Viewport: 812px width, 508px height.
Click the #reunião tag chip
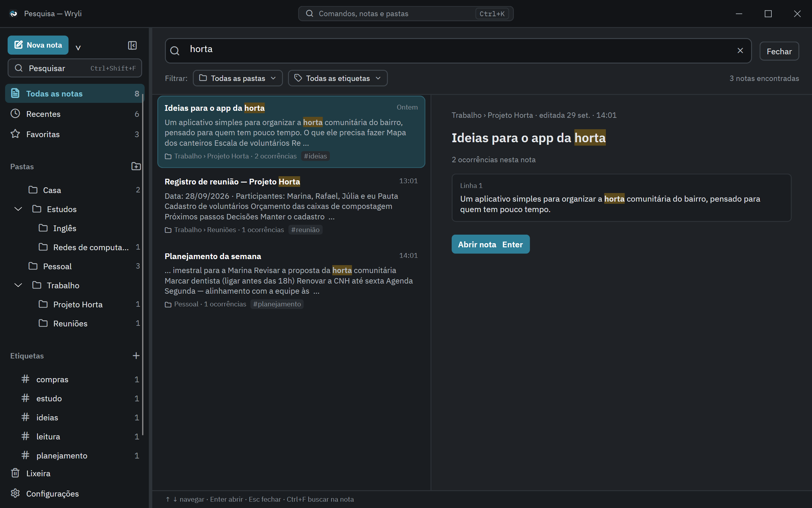305,230
